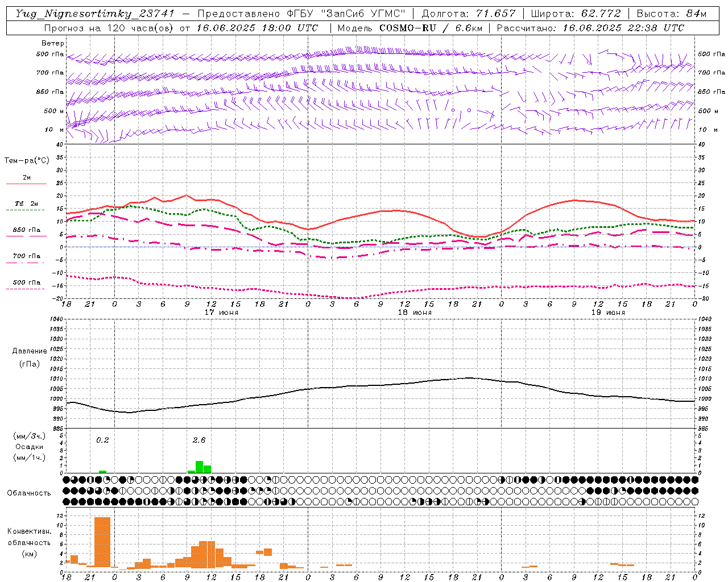
Task: Click the Осадки panel label
Action: click(x=30, y=447)
